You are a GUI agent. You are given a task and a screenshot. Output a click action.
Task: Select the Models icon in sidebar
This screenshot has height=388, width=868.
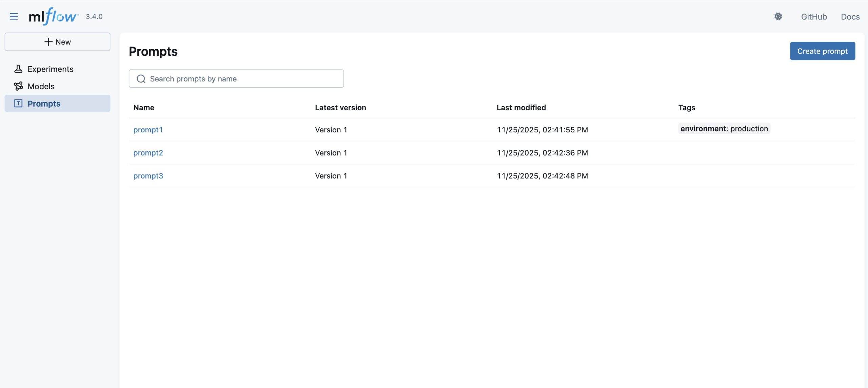19,86
